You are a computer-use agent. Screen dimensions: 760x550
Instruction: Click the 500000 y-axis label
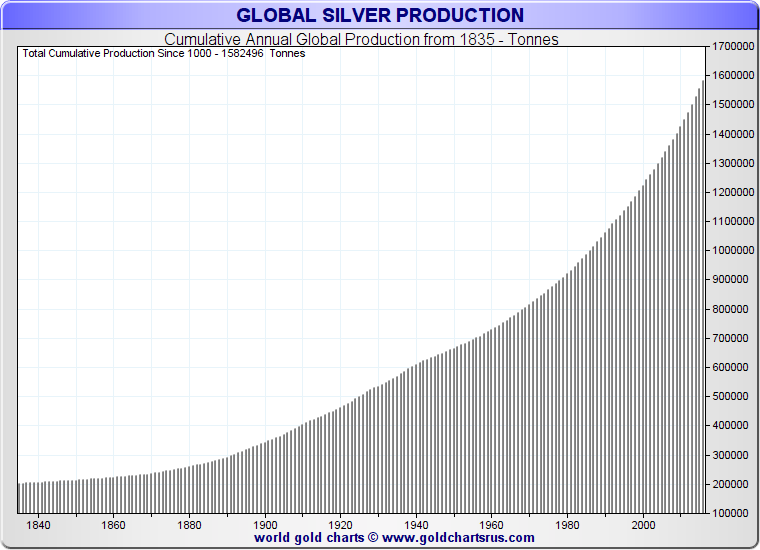click(x=730, y=396)
